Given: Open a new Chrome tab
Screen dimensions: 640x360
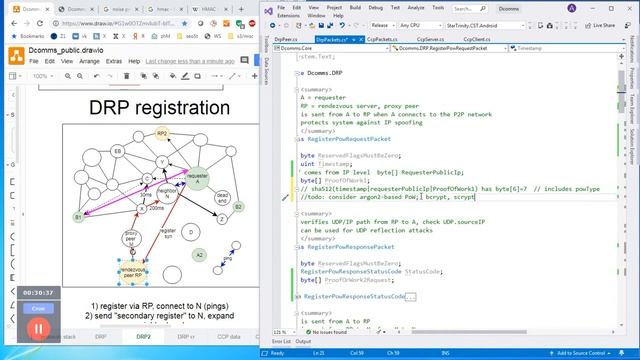Looking at the screenshot, I should [x=241, y=9].
